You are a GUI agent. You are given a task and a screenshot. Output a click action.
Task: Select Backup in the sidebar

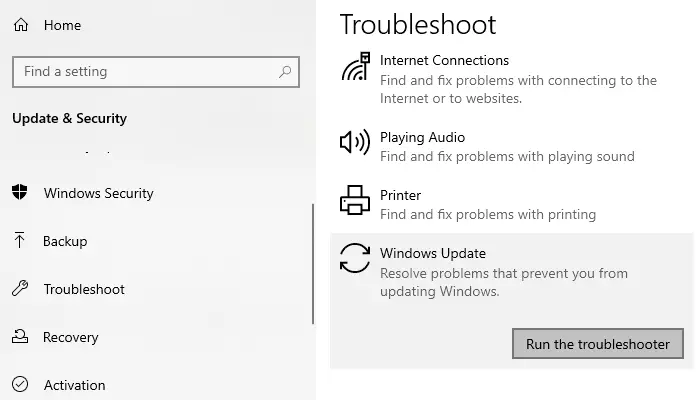tap(65, 241)
